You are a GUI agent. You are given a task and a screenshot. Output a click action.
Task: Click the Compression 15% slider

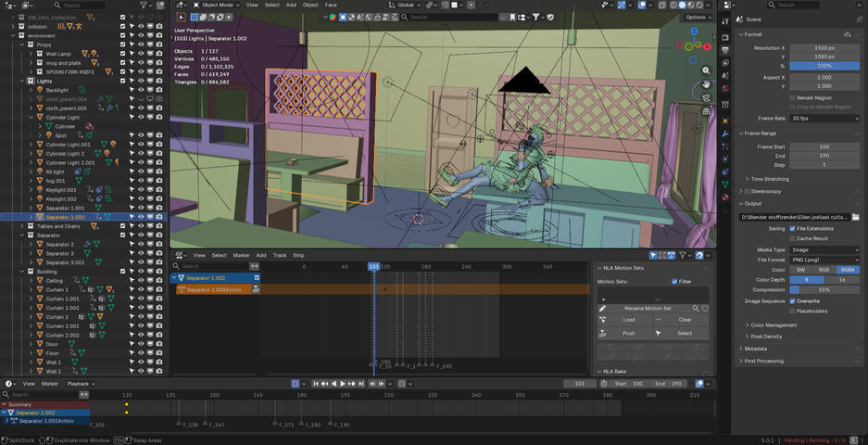click(824, 289)
